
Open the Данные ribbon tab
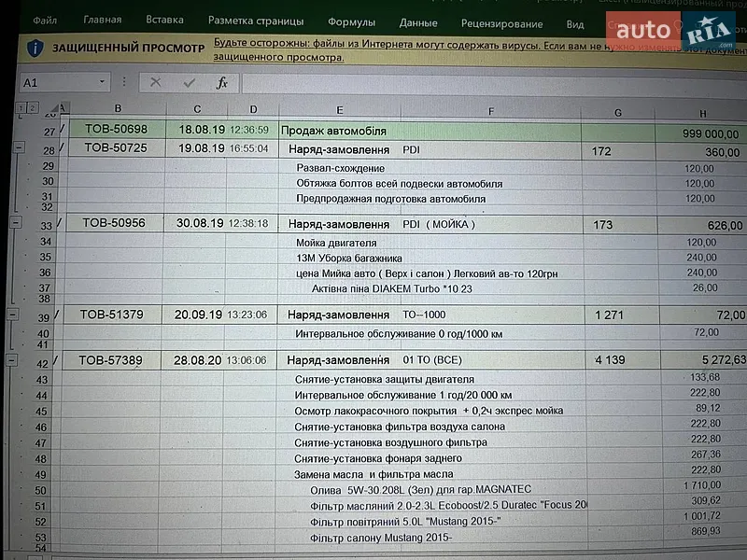(418, 22)
